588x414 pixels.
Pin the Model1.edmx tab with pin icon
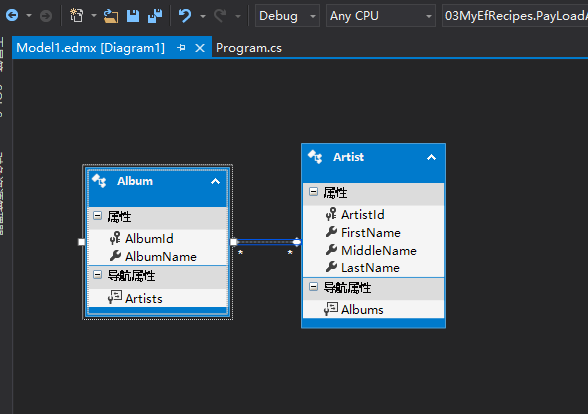pyautogui.click(x=182, y=48)
